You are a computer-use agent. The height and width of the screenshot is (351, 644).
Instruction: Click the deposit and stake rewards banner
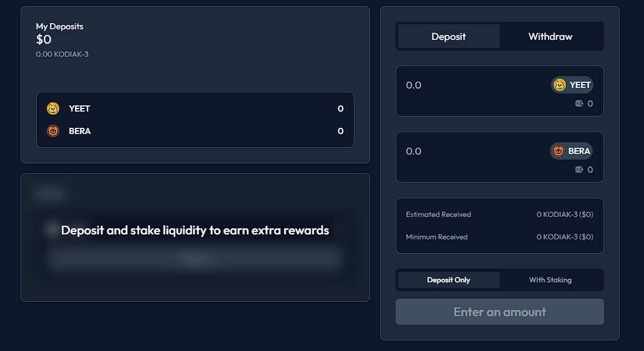point(195,231)
